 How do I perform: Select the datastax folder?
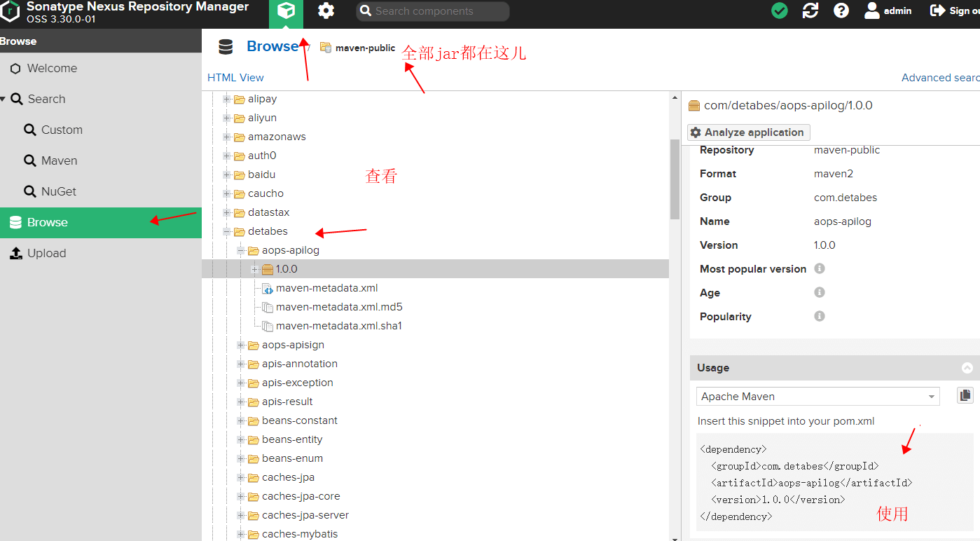(268, 212)
